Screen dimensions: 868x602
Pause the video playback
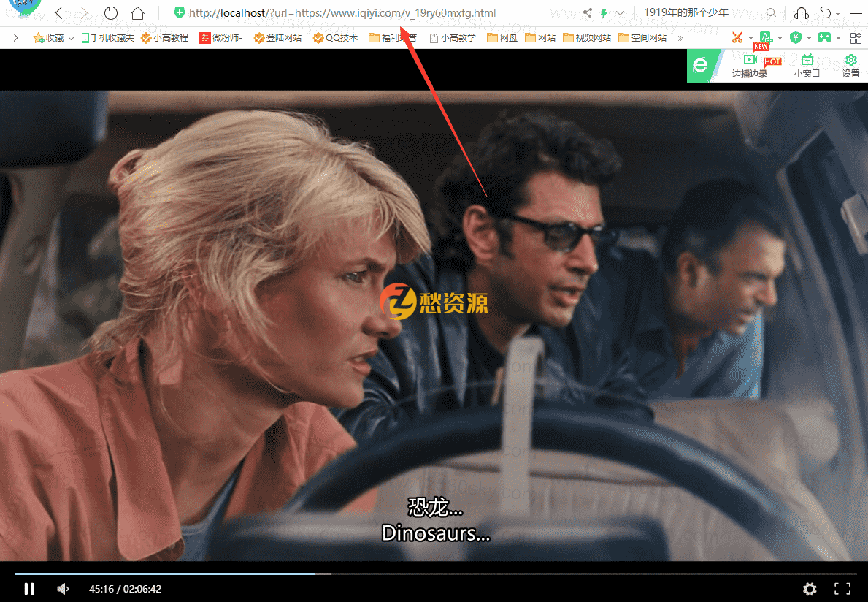(29, 589)
